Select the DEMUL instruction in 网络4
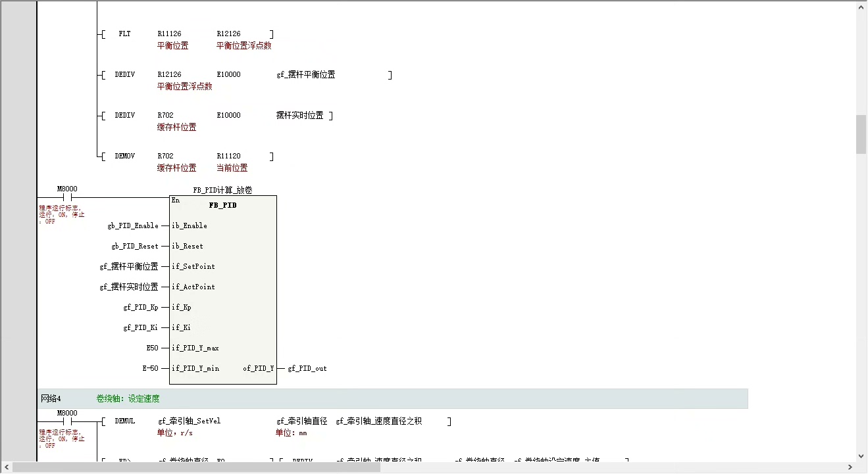Screen dimensions: 868x474 click(x=124, y=421)
